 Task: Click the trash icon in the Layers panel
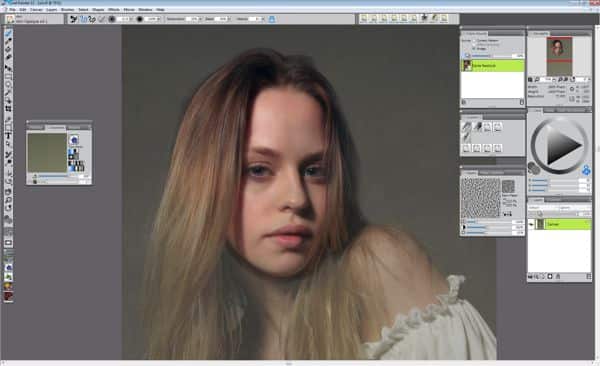558,276
